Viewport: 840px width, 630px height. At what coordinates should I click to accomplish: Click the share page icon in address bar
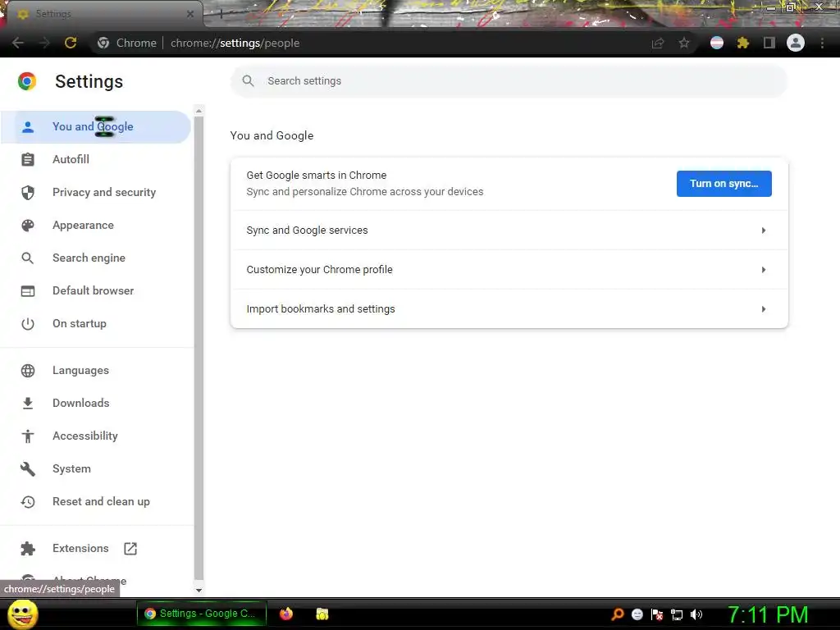click(x=658, y=43)
